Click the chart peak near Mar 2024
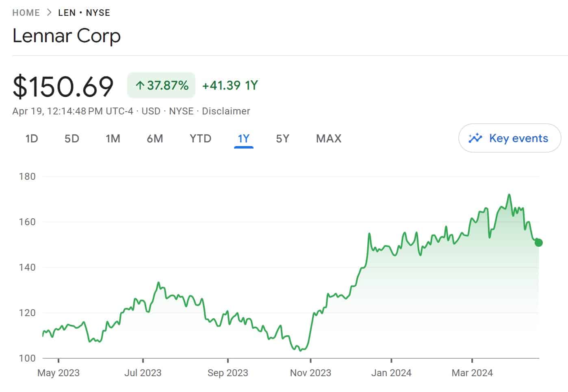 pyautogui.click(x=509, y=195)
